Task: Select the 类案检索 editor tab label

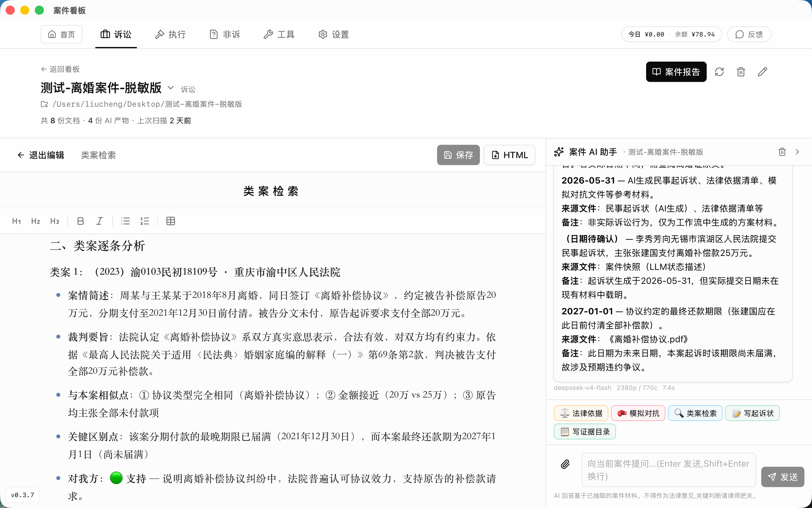Action: click(x=98, y=155)
